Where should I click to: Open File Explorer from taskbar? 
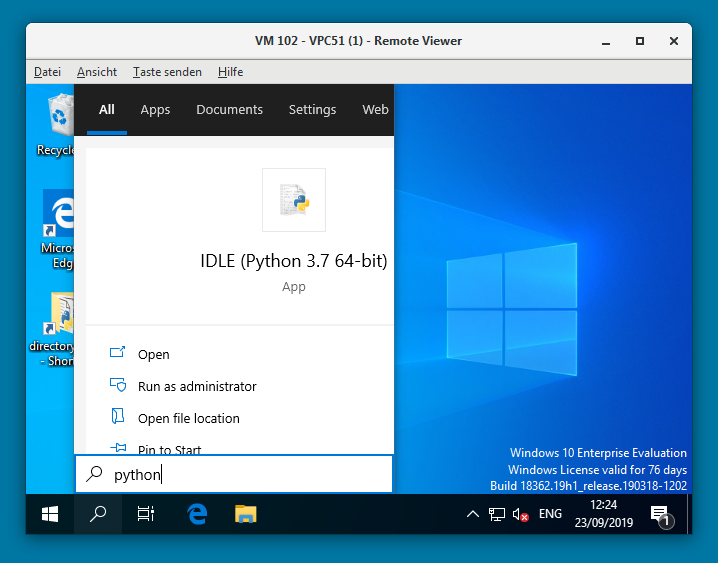click(246, 514)
